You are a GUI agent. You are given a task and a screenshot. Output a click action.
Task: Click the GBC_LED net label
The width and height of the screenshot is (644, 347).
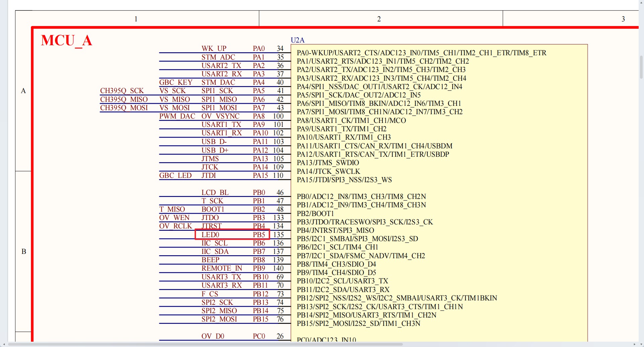(x=175, y=176)
